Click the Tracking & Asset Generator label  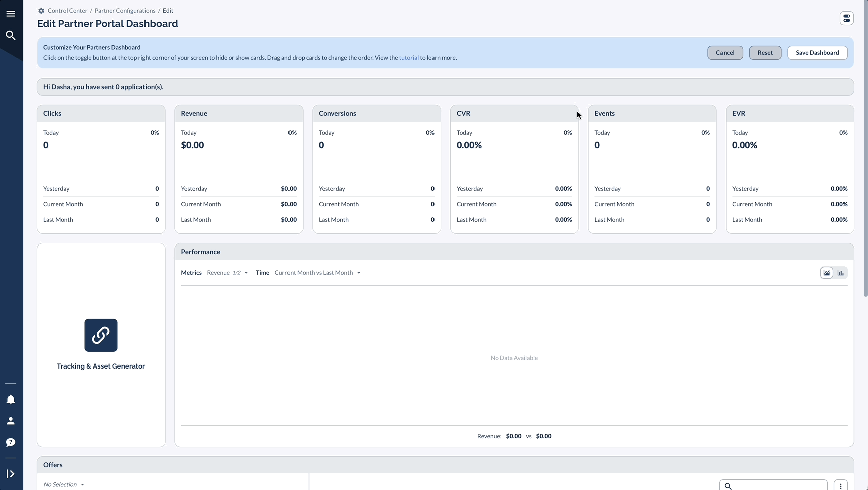[x=101, y=366]
